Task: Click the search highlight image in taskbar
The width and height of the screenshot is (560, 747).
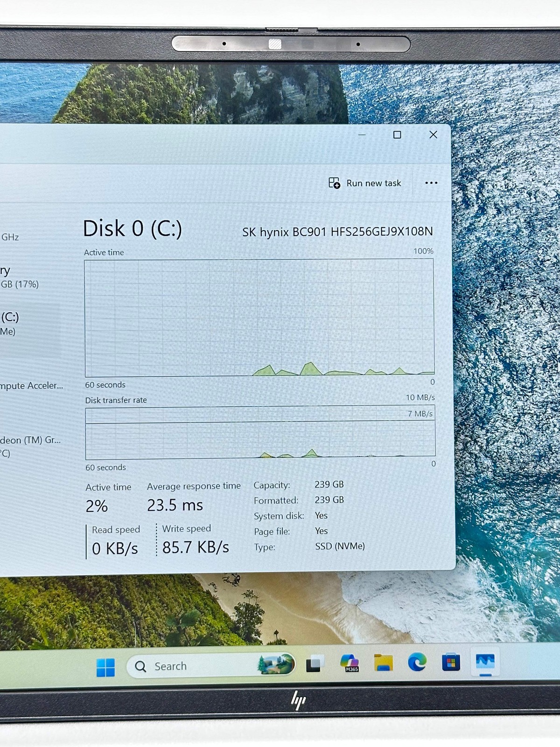Action: (276, 664)
